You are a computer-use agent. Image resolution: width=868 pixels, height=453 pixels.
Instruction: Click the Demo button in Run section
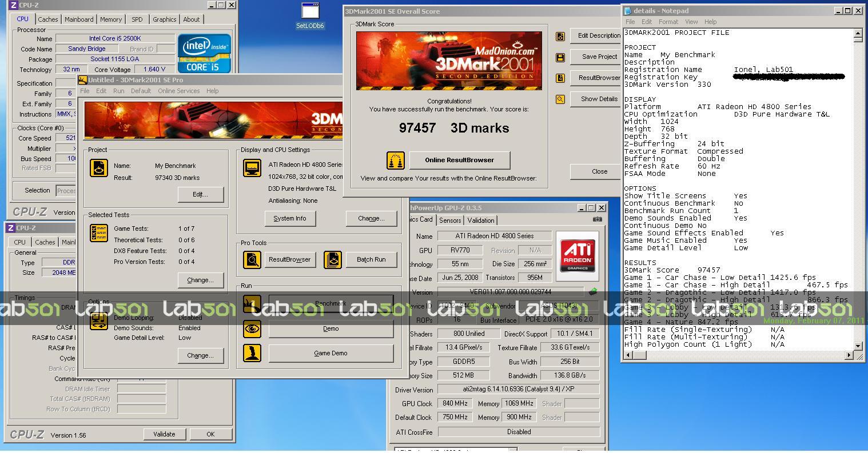(x=331, y=329)
